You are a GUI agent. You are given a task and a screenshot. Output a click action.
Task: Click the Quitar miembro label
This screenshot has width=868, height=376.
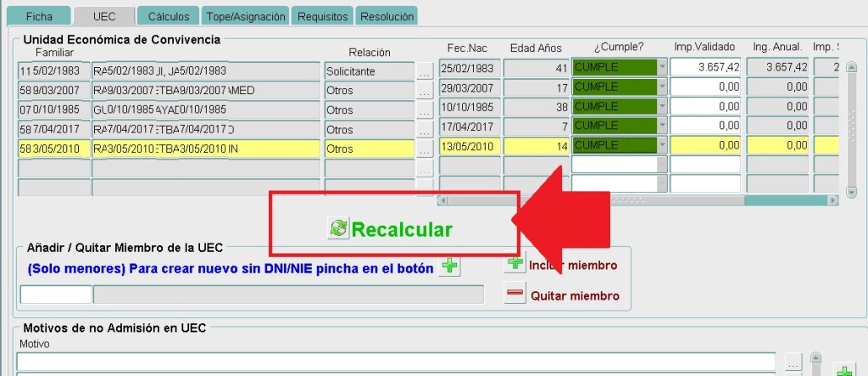point(575,296)
